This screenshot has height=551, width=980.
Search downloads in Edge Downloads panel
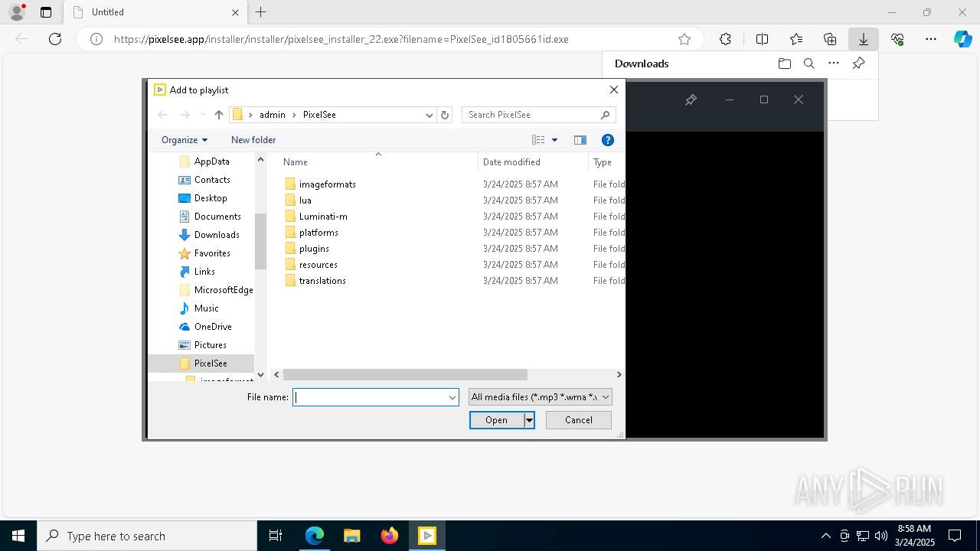pyautogui.click(x=808, y=64)
